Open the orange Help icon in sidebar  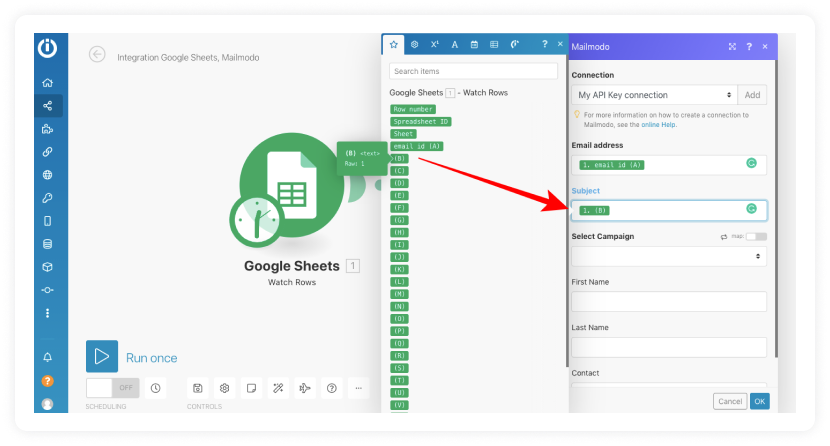pos(48,381)
